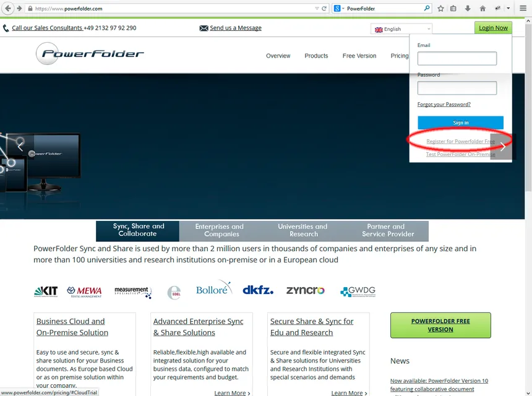Click the MEWA logo

pyautogui.click(x=84, y=291)
